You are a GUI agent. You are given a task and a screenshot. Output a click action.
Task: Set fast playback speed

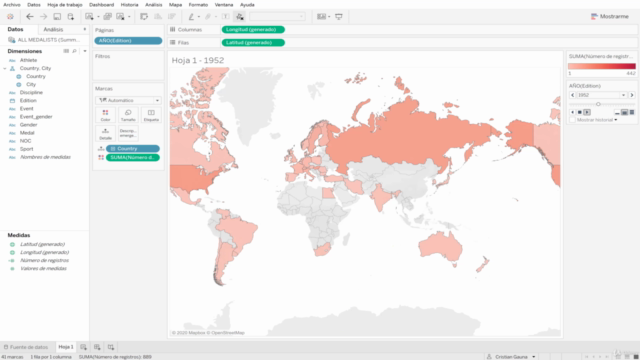(632, 112)
